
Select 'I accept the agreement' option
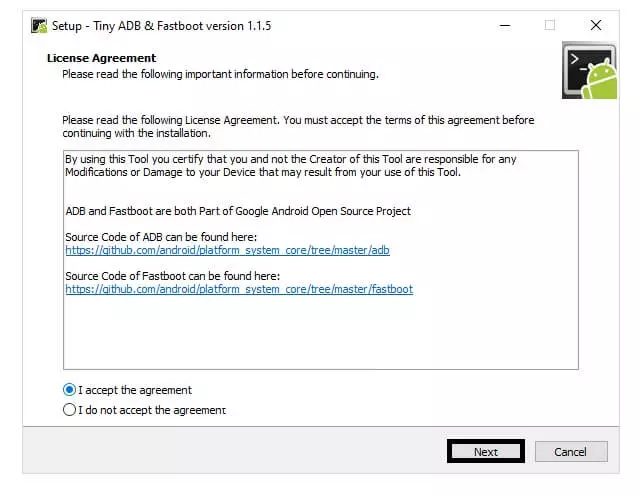69,390
